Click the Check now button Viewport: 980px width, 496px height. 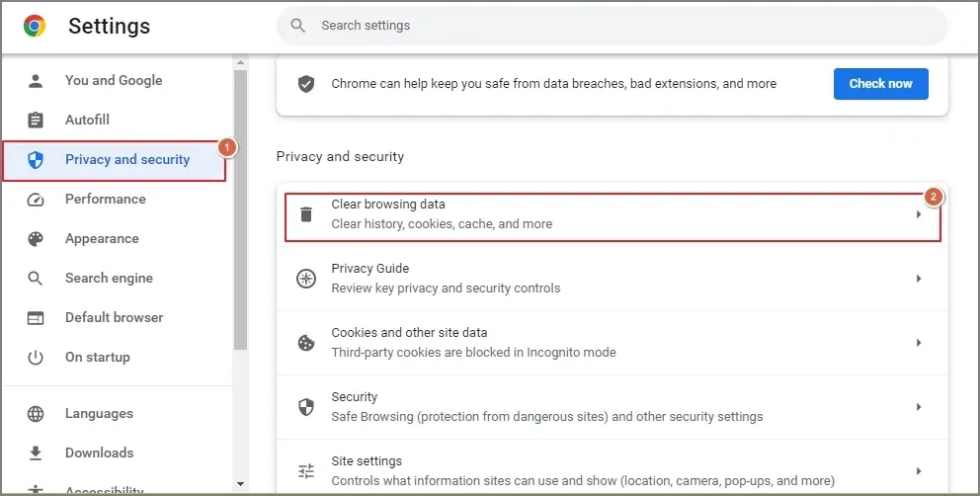point(880,84)
